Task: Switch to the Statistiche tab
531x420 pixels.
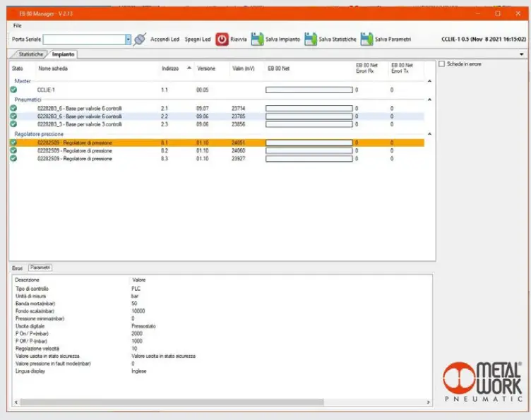Action: [30, 54]
